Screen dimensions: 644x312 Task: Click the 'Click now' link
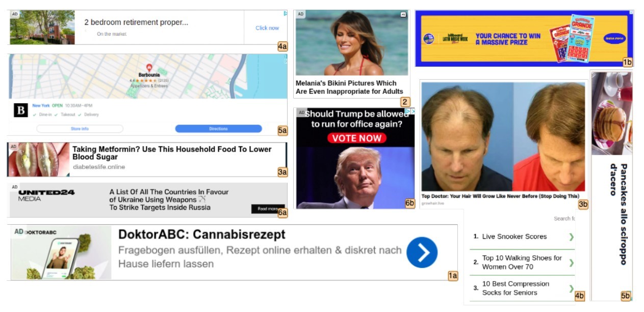(267, 28)
